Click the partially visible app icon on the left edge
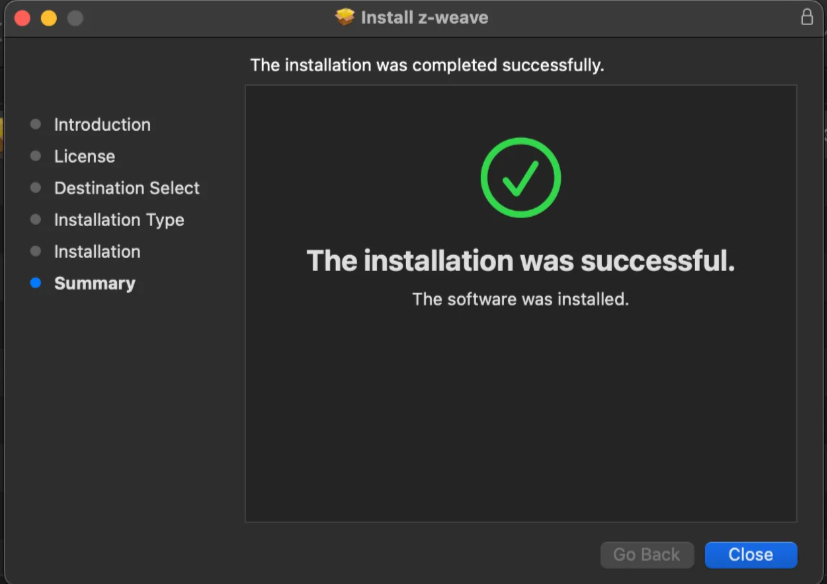The width and height of the screenshot is (827, 584). (x=4, y=135)
